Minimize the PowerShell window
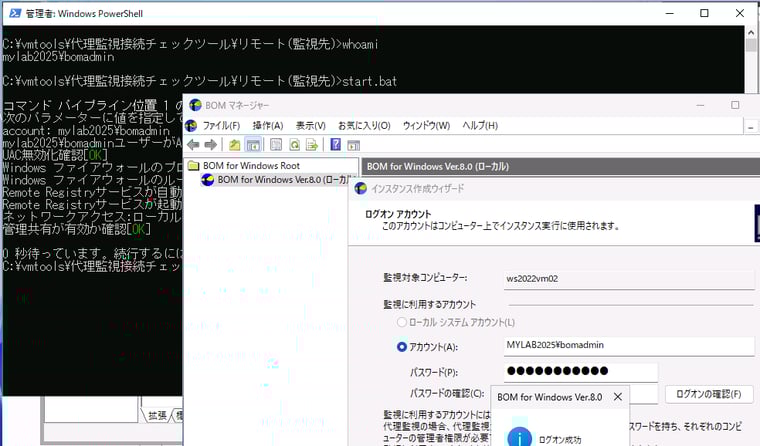This screenshot has width=760, height=446. 670,13
